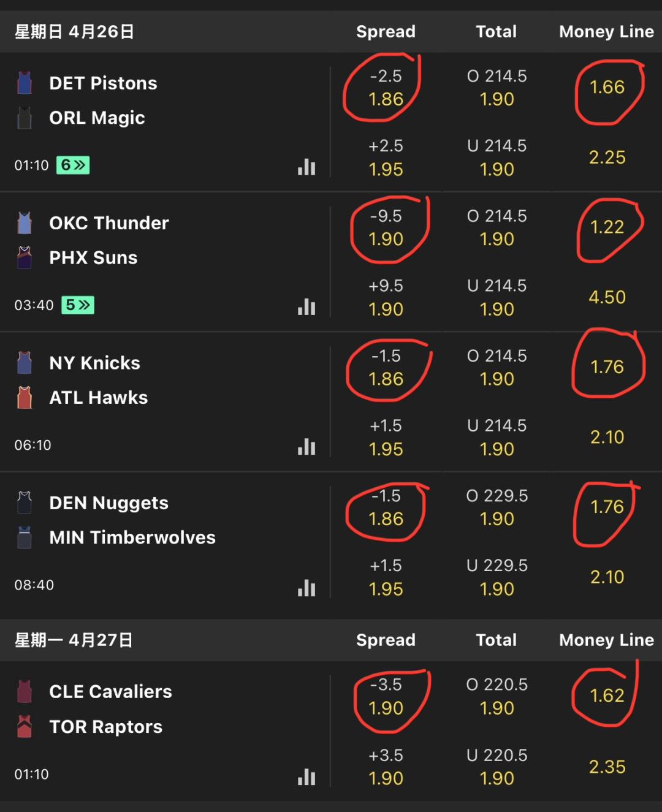Open stats chart for Cavaliers vs Raptors

306,777
